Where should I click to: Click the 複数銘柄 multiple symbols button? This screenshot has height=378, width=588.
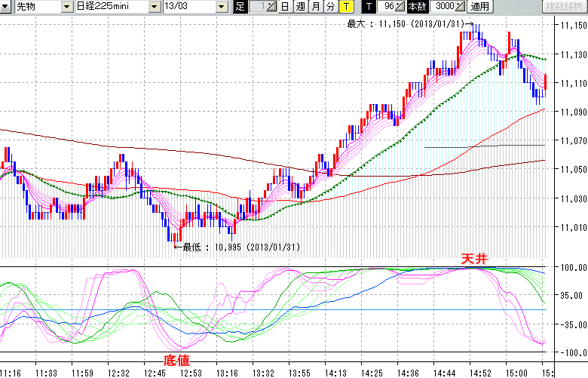(x=564, y=7)
